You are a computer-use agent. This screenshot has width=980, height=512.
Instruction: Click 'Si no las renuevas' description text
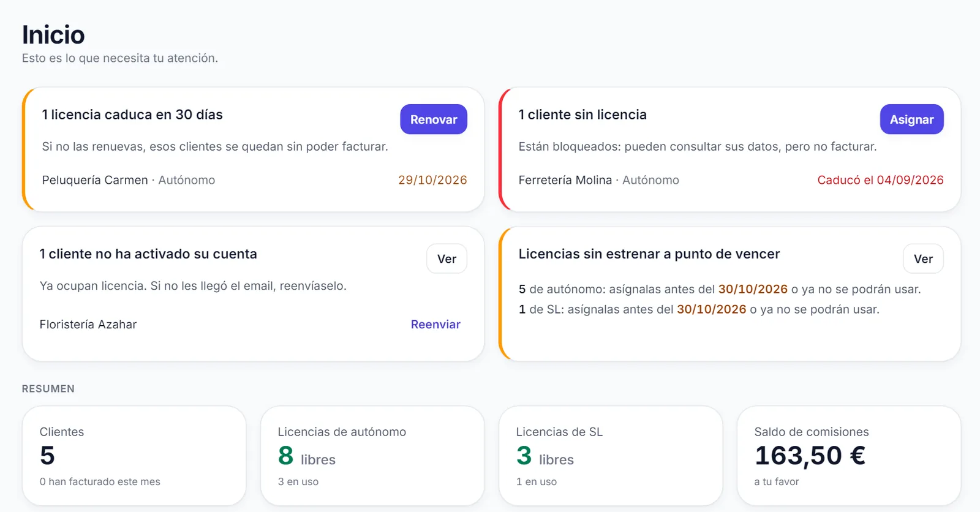215,146
